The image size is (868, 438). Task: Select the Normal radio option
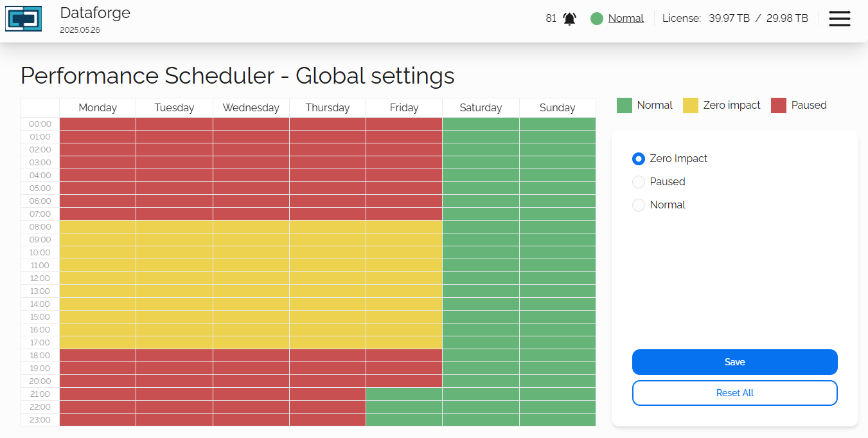639,205
